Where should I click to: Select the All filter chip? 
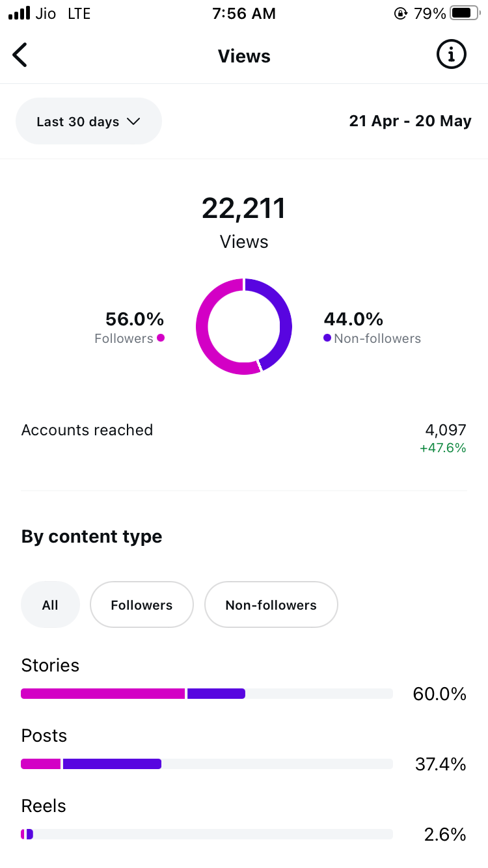click(50, 604)
